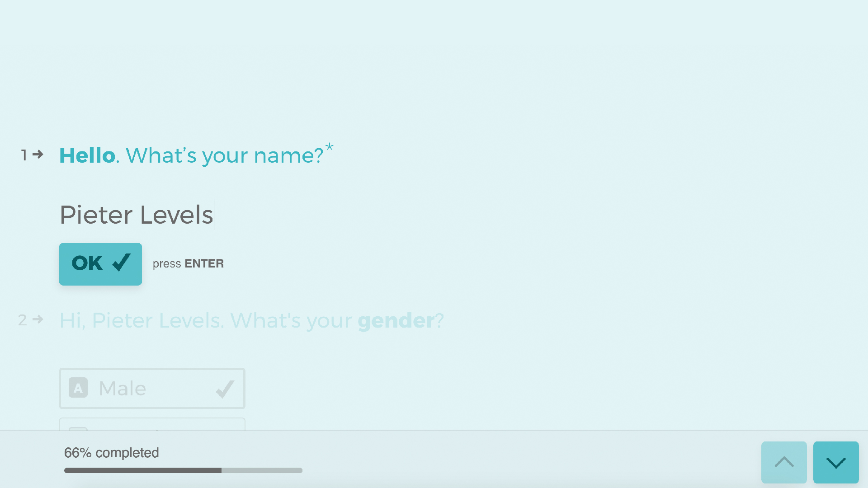
Task: Click the downward navigation arrow icon
Action: tap(835, 462)
